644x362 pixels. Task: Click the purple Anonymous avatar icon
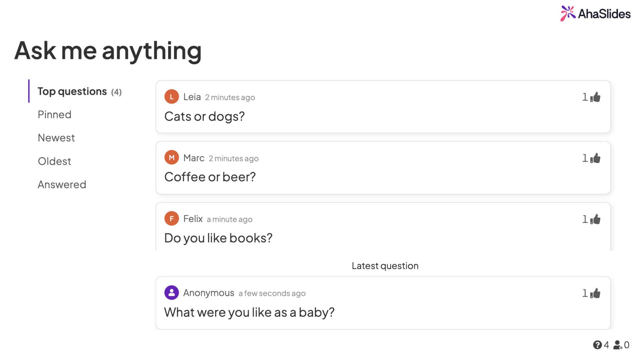pyautogui.click(x=172, y=293)
